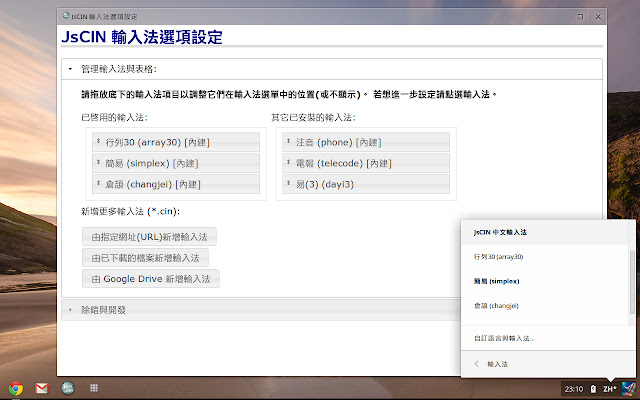
Task: Click drag handle of 倉頡 item
Action: pyautogui.click(x=98, y=184)
